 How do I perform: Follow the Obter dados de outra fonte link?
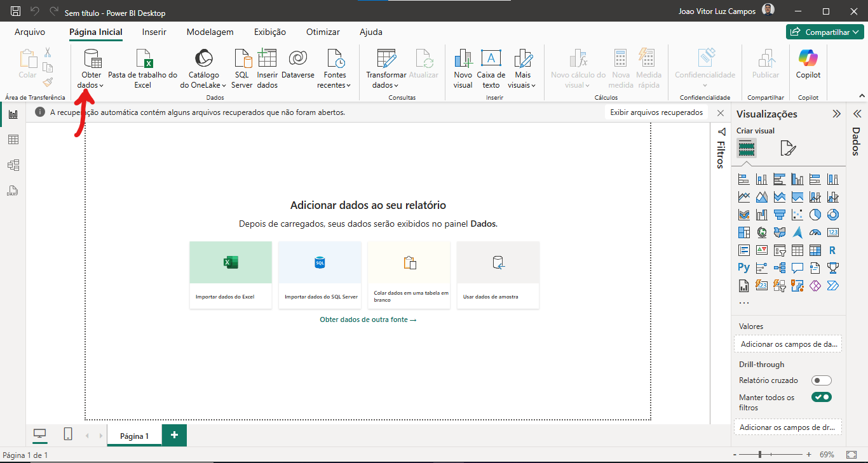tap(368, 320)
